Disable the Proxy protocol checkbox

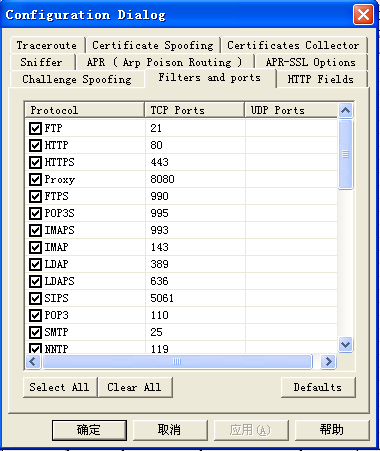click(x=35, y=179)
